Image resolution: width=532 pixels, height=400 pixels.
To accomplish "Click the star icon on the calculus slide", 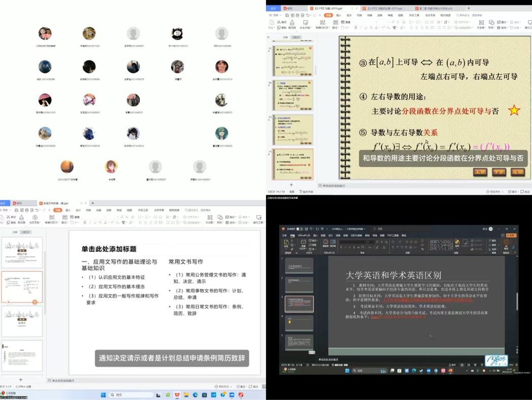I will [514, 110].
